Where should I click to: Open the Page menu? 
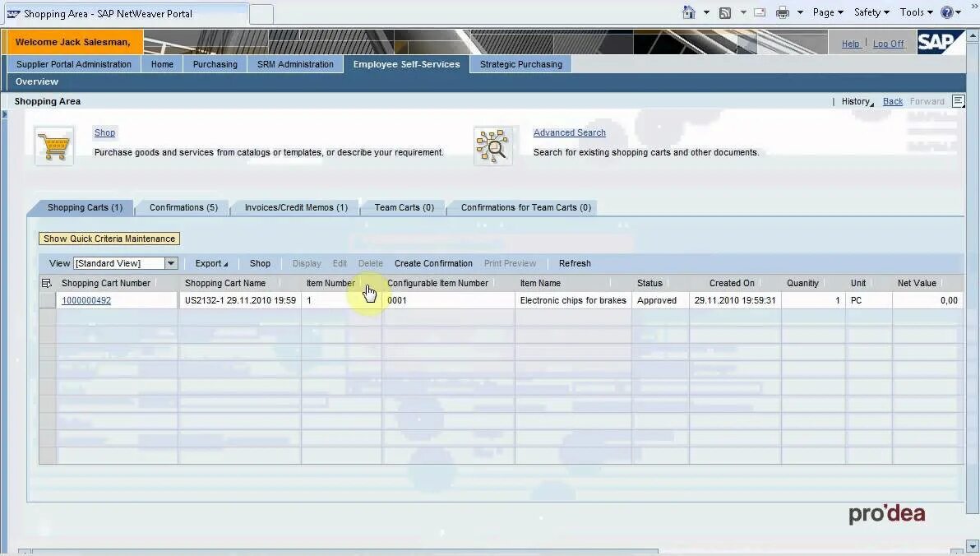[x=828, y=12]
